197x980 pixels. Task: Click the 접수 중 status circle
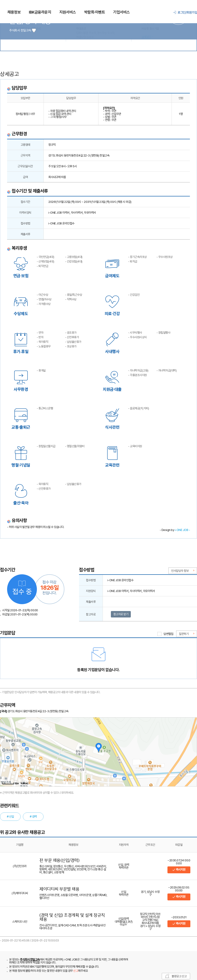click(22, 589)
